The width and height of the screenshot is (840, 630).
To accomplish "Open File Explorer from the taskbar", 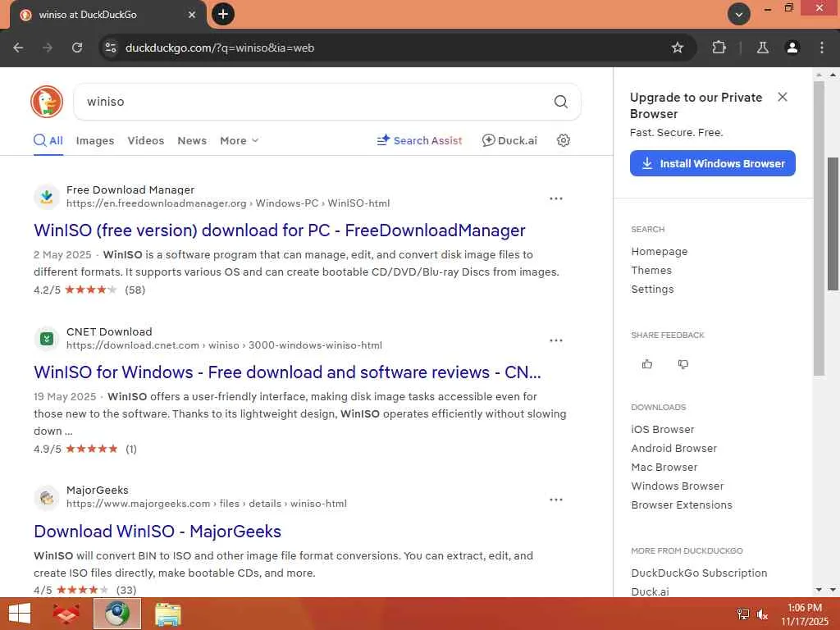I will pos(167,614).
